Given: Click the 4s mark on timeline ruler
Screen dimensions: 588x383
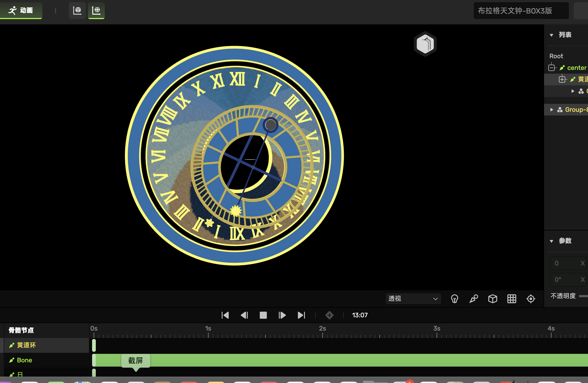Looking at the screenshot, I should pyautogui.click(x=551, y=329).
